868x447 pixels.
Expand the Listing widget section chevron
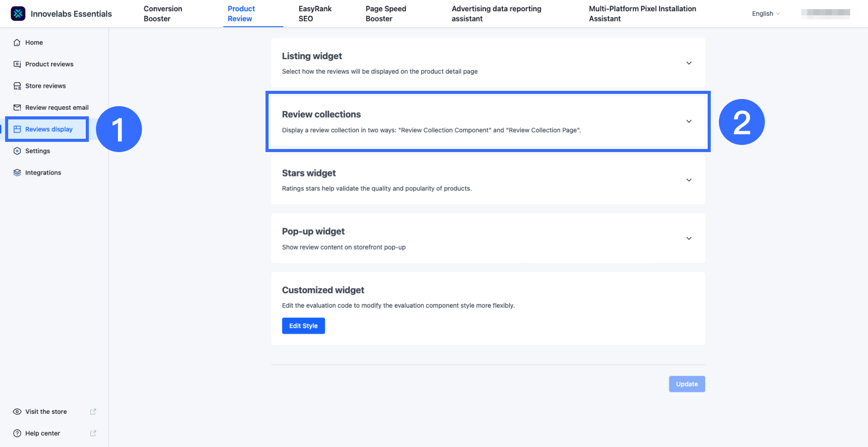[689, 63]
